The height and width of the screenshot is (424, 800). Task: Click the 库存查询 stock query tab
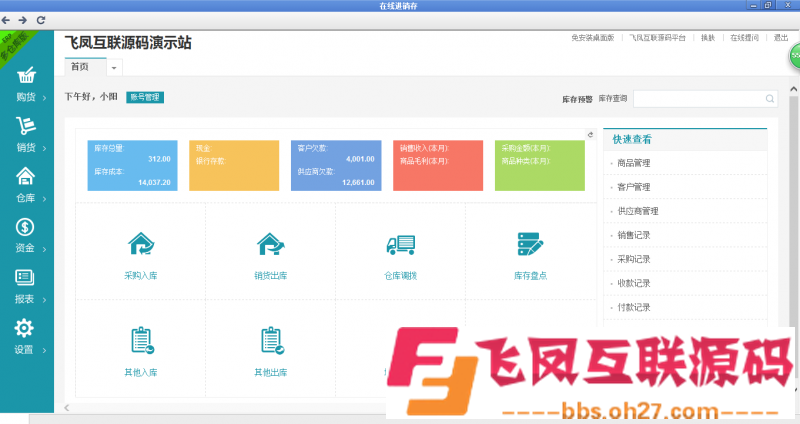tap(612, 98)
